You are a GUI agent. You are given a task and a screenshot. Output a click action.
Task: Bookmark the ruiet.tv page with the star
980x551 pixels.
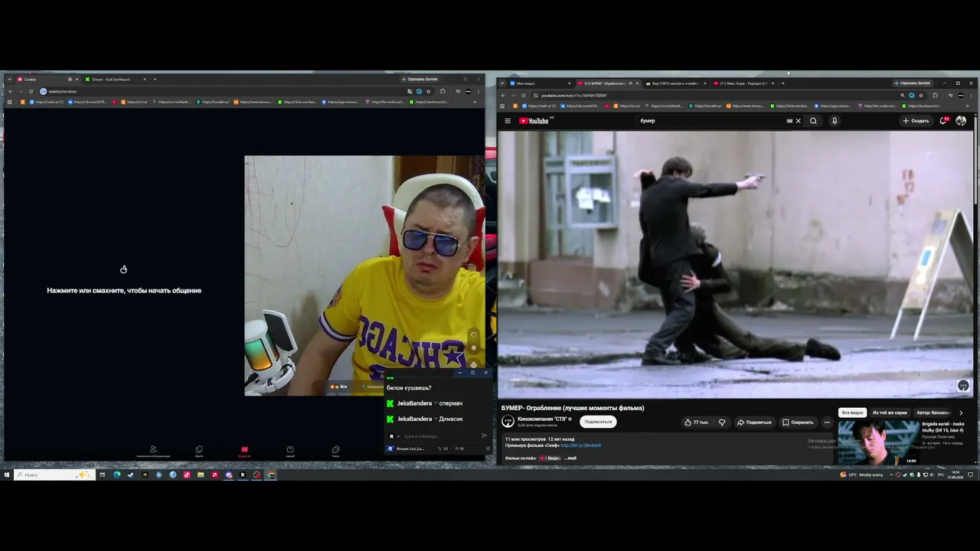[x=429, y=92]
